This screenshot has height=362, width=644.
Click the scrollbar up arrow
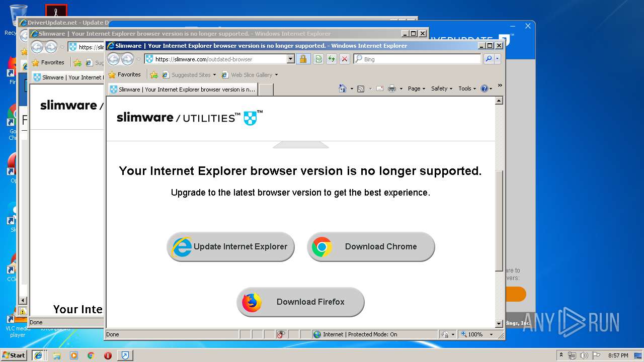tap(499, 101)
